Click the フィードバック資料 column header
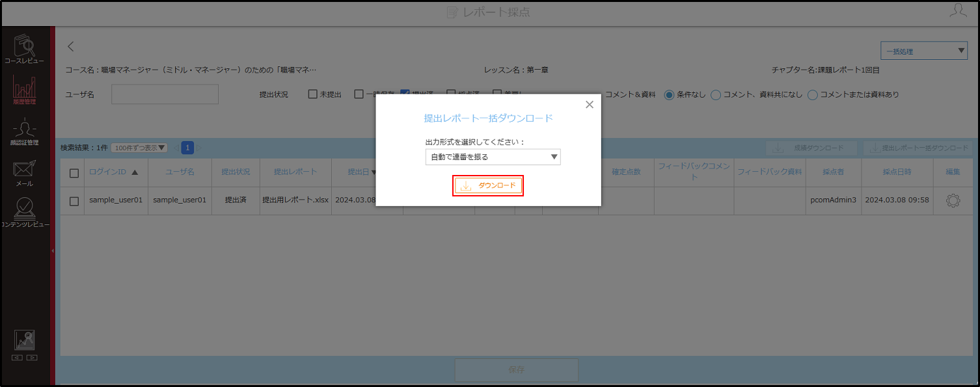Screen dimensions: 980x387 tap(769, 172)
